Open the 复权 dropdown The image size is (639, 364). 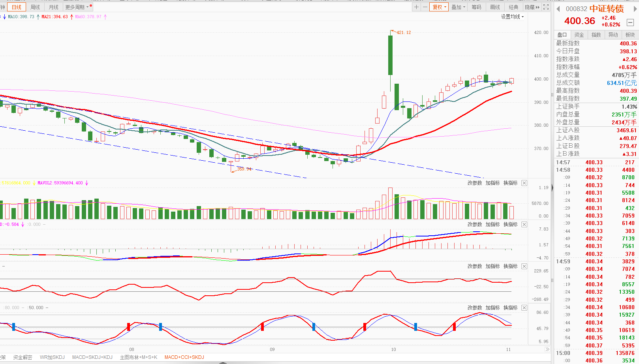[x=439, y=7]
